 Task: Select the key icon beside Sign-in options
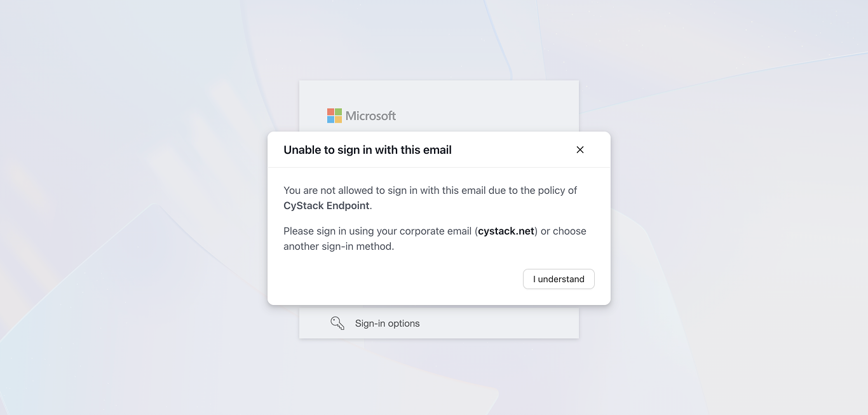point(337,323)
